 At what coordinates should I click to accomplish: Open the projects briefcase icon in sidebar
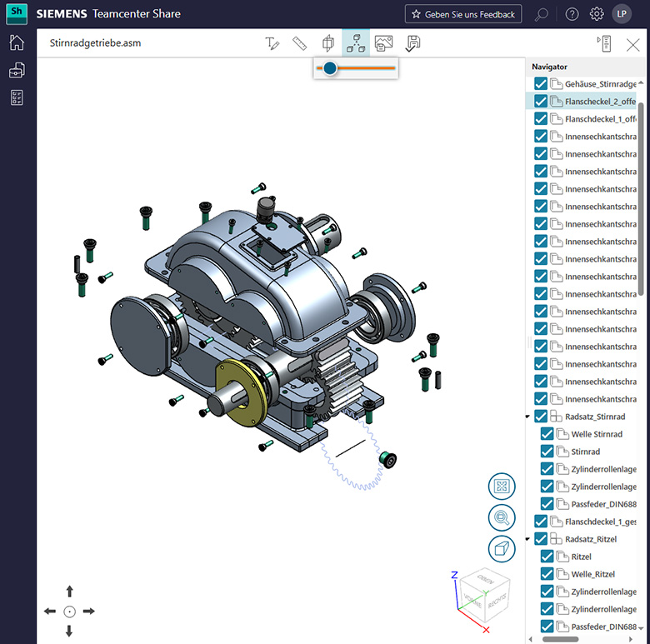tap(17, 70)
